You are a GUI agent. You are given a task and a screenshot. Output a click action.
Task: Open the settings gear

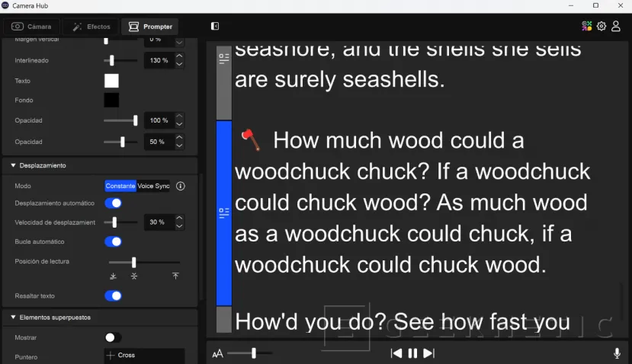click(602, 26)
